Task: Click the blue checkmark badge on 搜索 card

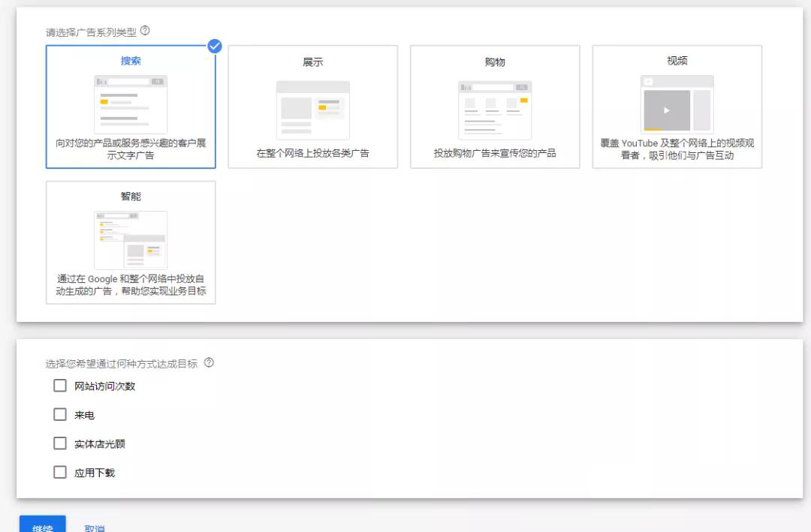Action: [x=215, y=46]
